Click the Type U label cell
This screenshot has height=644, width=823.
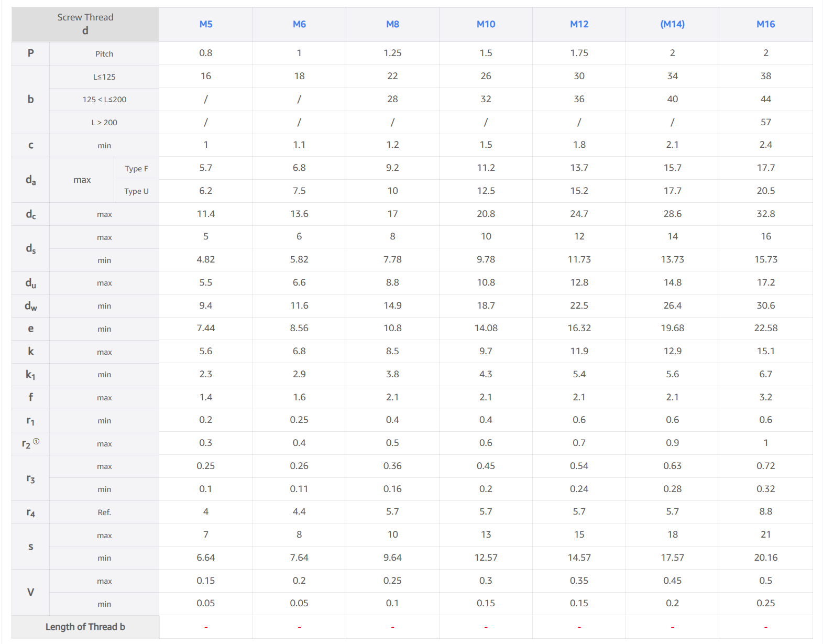tap(136, 191)
